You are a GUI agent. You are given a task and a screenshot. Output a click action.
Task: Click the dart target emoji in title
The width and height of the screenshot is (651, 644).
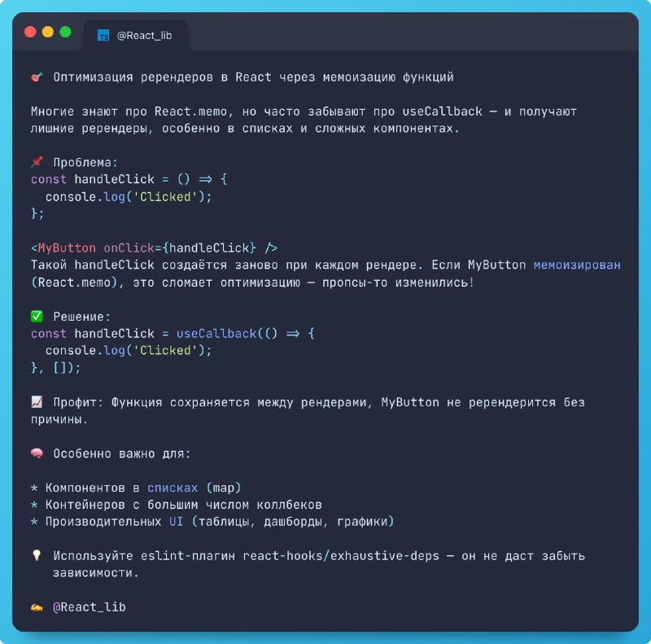tap(37, 77)
